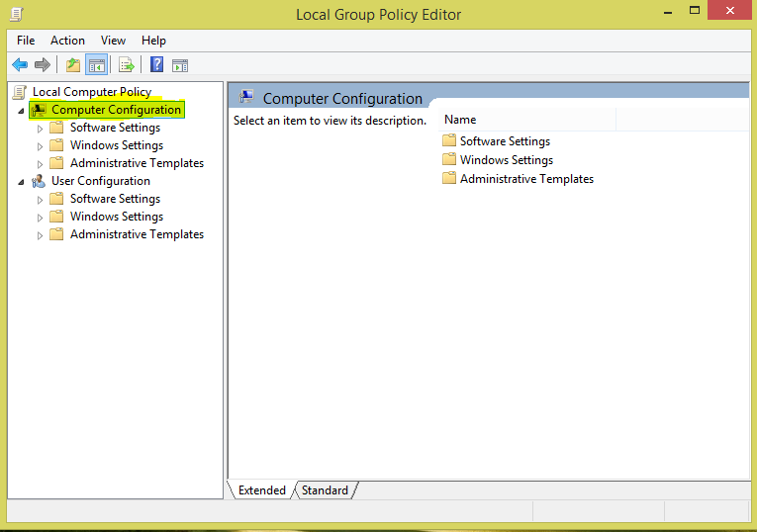Click Administrative Templates in the right pane list
The width and height of the screenshot is (757, 532).
pyautogui.click(x=526, y=178)
